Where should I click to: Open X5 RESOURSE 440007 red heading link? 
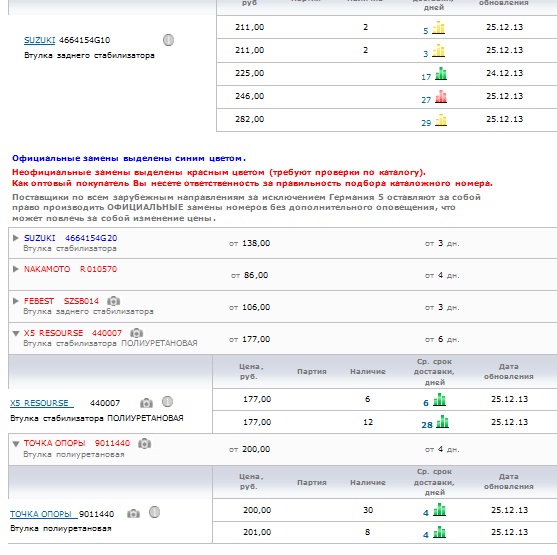click(72, 333)
